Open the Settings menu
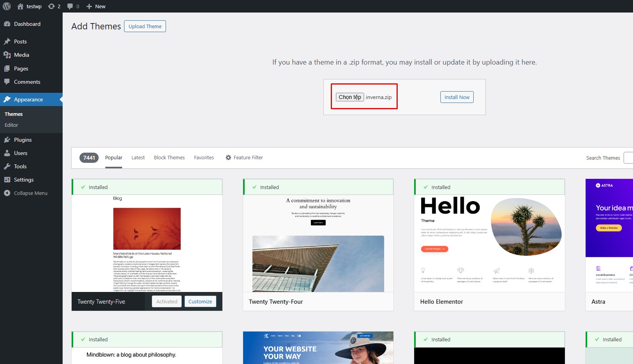This screenshot has height=364, width=633. pyautogui.click(x=31, y=180)
